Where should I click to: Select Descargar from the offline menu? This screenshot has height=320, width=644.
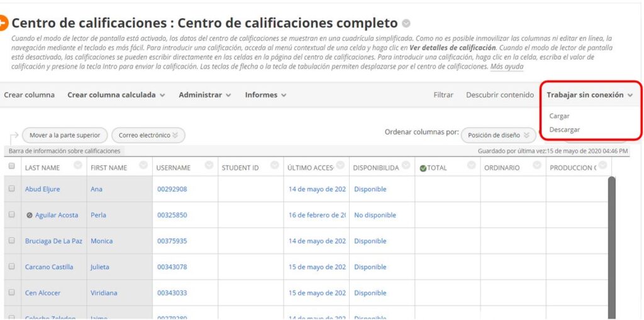[564, 130]
